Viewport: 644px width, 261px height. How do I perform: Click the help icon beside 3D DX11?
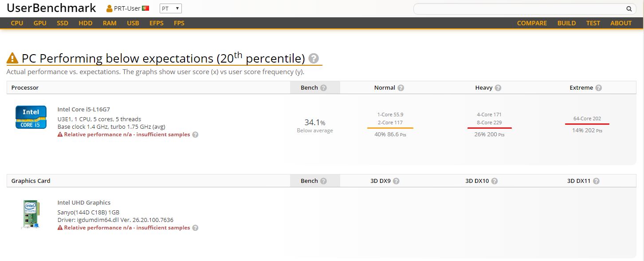(x=596, y=181)
